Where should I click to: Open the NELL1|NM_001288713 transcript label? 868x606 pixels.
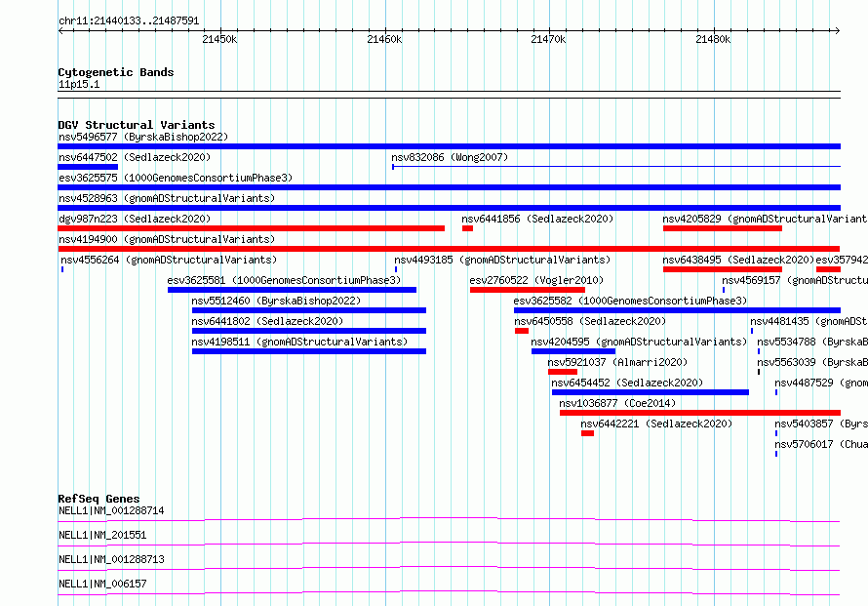point(111,559)
